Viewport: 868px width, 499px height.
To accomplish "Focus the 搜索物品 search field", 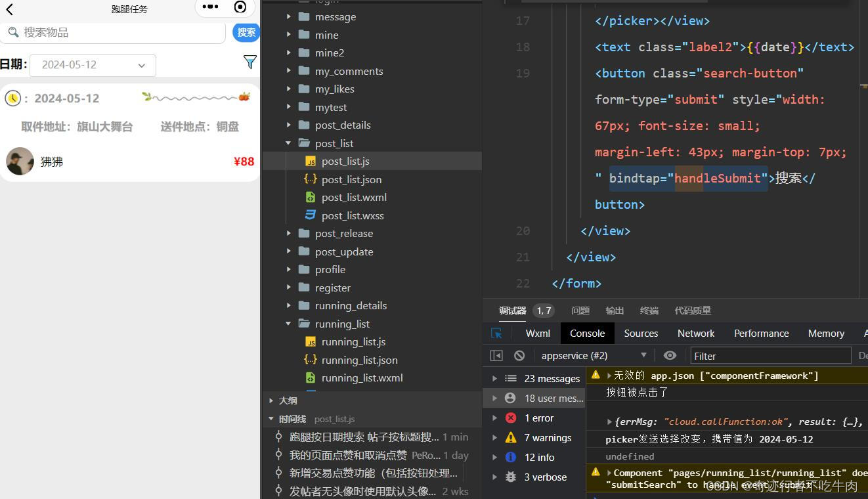I will point(113,32).
